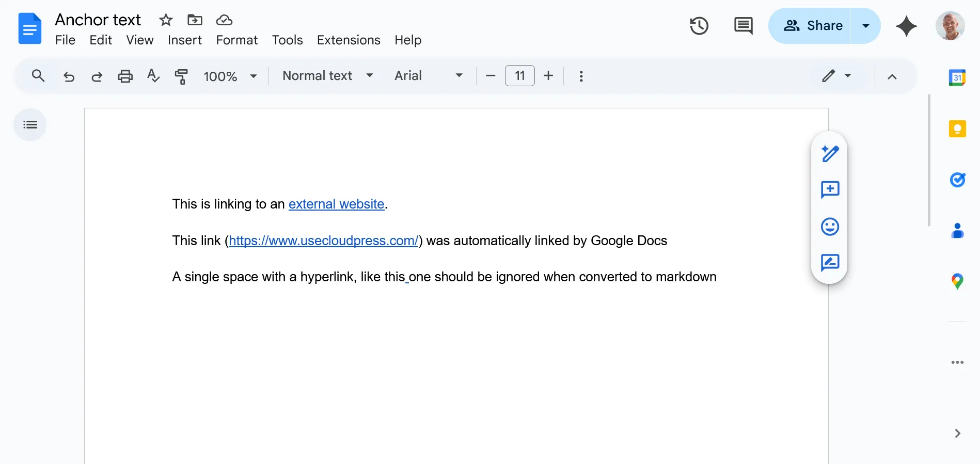Run spelling and grammar check
This screenshot has width=980, height=464.
153,76
